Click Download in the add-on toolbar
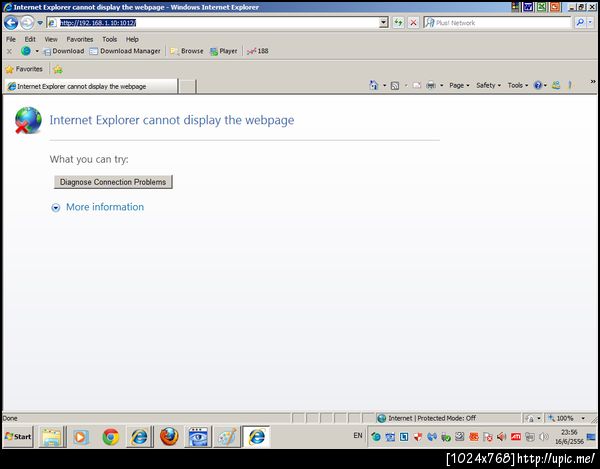Viewport: 600px width, 469px height. pyautogui.click(x=64, y=51)
